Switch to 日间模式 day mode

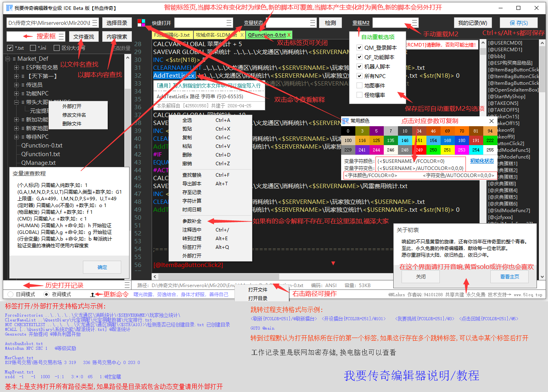point(11,295)
